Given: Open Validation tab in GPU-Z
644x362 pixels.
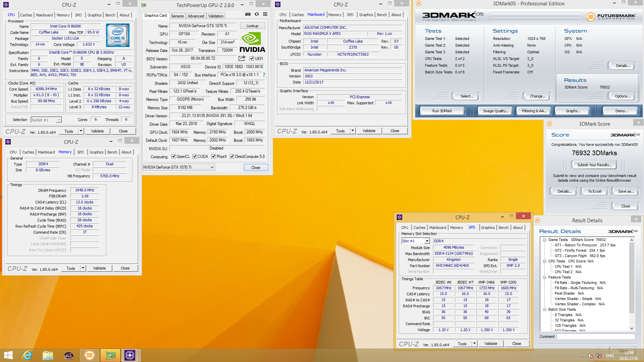Looking at the screenshot, I should coord(216,16).
